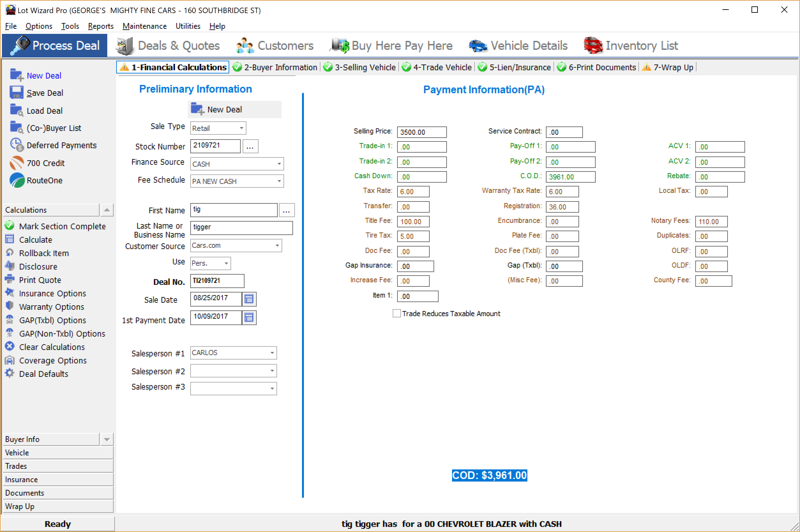Screen dimensions: 800x532
Task: Click the Rollback Item icon
Action: point(10,253)
